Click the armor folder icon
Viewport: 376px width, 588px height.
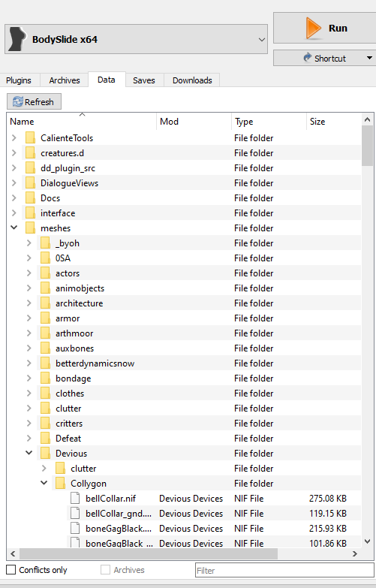point(45,318)
